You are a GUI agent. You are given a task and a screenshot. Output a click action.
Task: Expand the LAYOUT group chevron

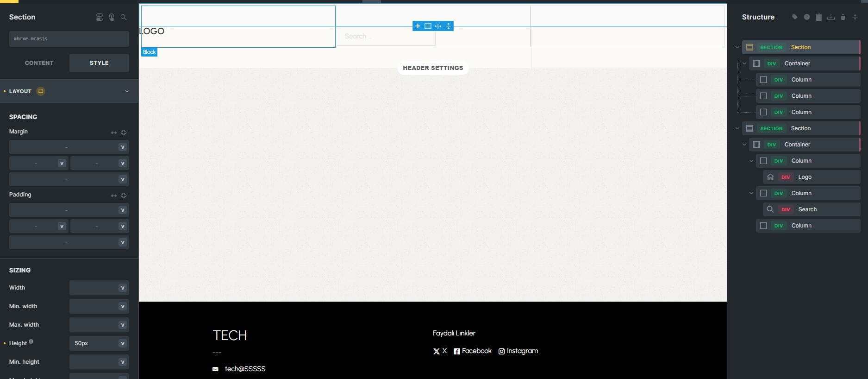[x=127, y=91]
